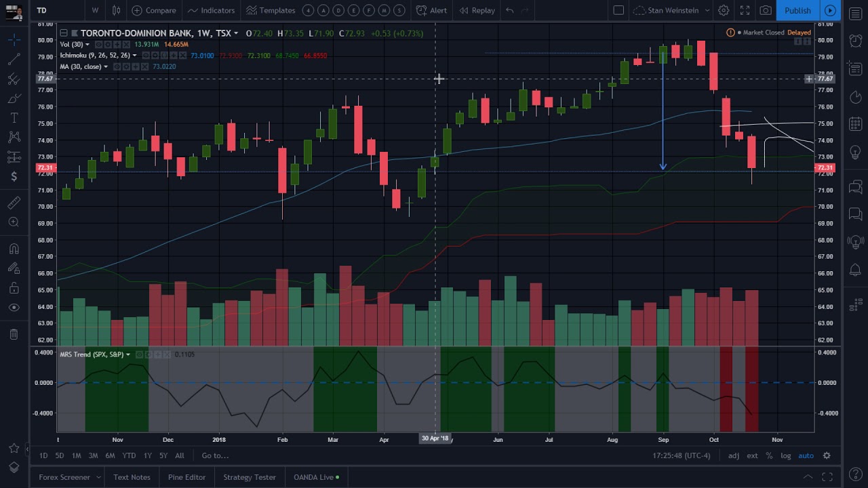
Task: Open the layout selector square icon
Action: point(618,10)
